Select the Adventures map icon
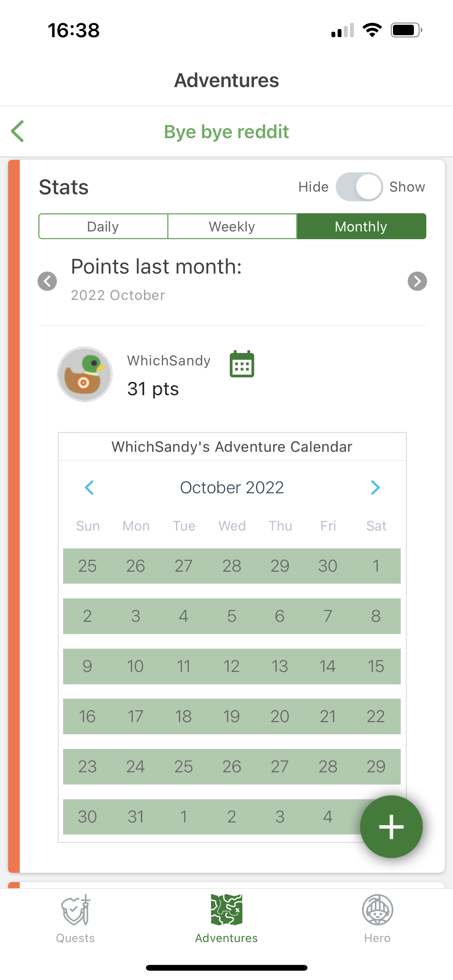Viewport: 453px width, 980px height. click(x=226, y=910)
